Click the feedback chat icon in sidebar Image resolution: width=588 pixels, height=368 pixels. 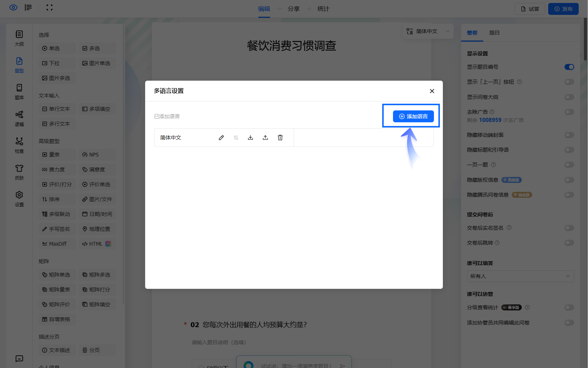[19, 359]
